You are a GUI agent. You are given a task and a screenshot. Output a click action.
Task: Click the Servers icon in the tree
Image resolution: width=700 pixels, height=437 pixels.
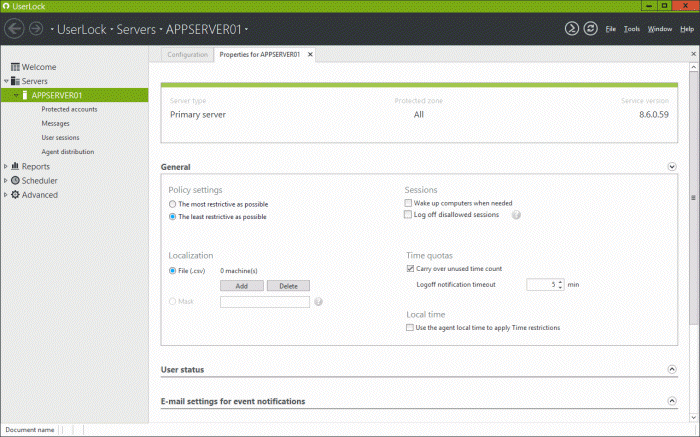point(15,81)
